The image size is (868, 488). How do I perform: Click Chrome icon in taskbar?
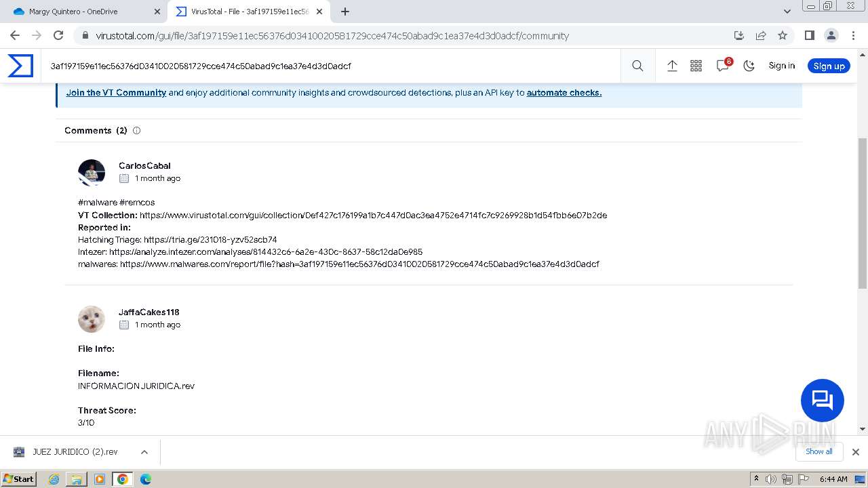coord(123,479)
